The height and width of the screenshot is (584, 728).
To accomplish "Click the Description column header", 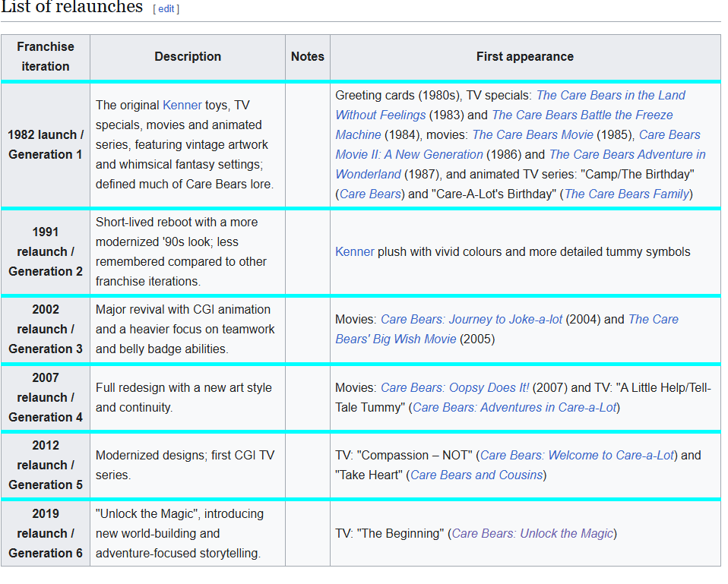I will tap(188, 57).
